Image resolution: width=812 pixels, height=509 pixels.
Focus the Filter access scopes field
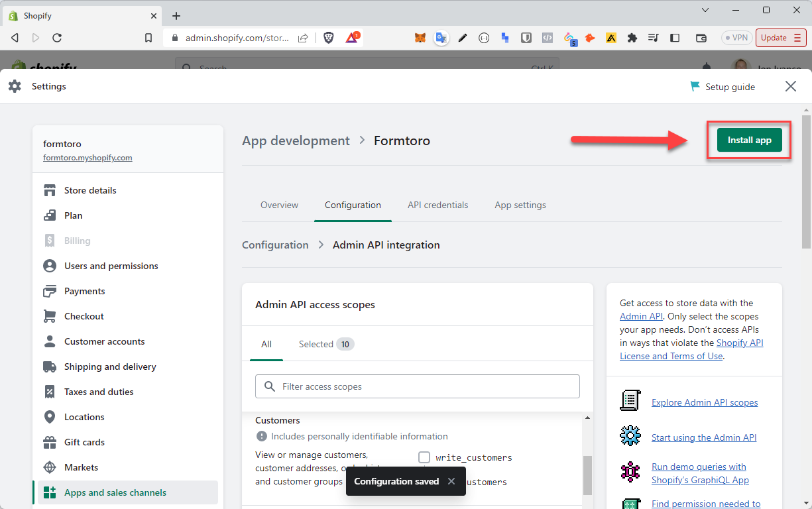(418, 386)
